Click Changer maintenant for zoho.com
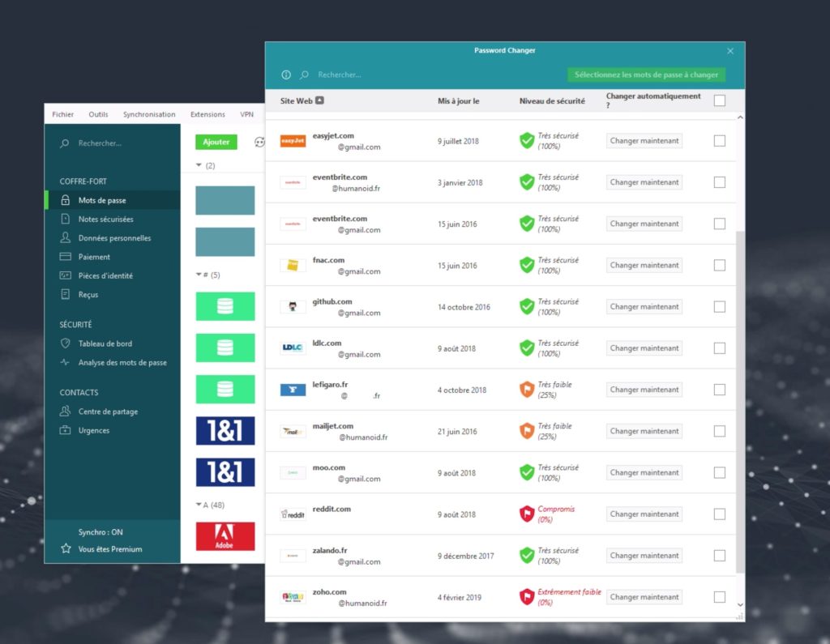 pyautogui.click(x=644, y=597)
